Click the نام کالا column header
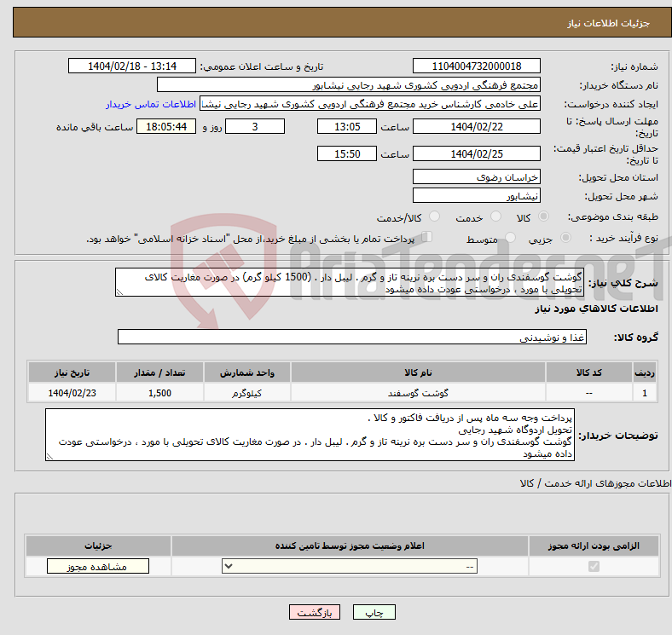The width and height of the screenshot is (672, 635). pyautogui.click(x=418, y=372)
